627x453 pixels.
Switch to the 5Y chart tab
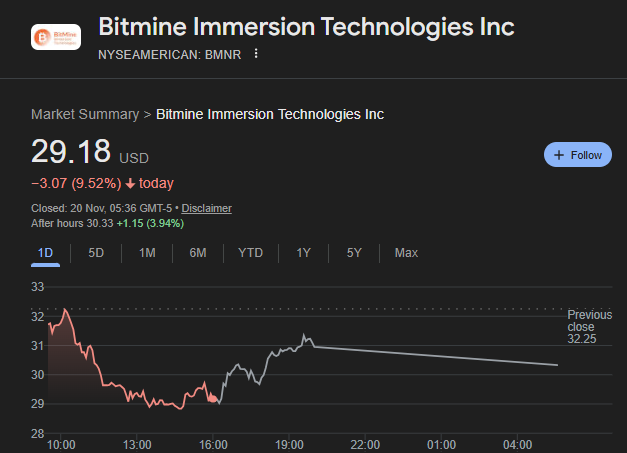[x=354, y=252]
